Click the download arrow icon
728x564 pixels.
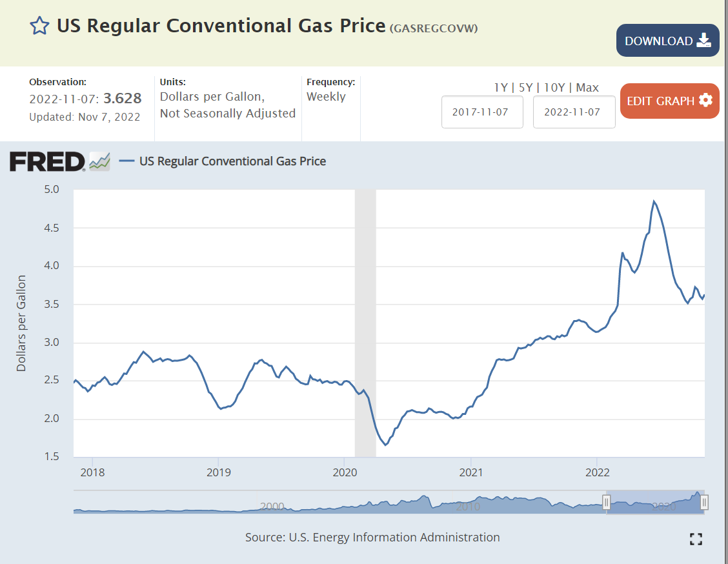tap(703, 41)
